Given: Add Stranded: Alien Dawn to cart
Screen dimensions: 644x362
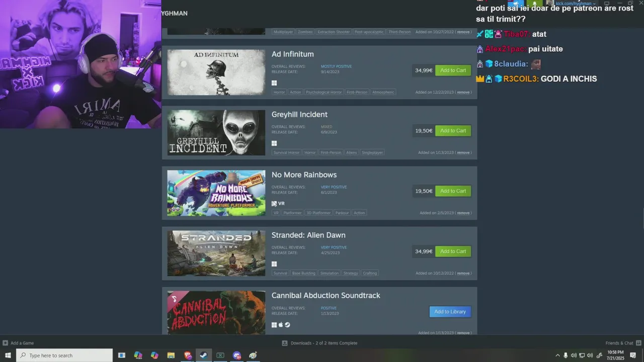Looking at the screenshot, I should click(x=453, y=251).
